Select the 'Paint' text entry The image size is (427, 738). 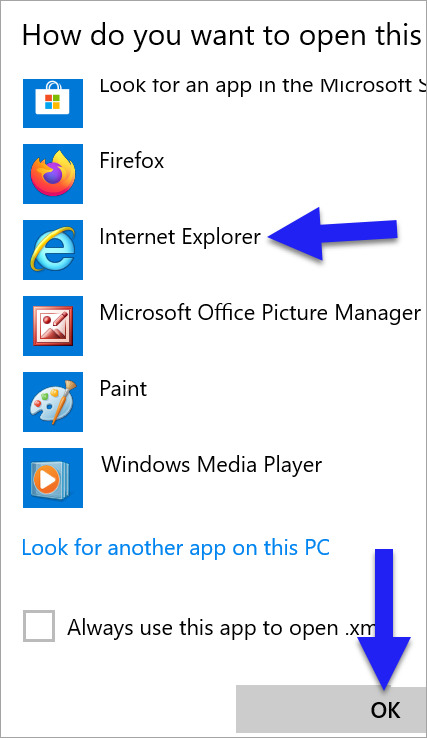pos(123,389)
